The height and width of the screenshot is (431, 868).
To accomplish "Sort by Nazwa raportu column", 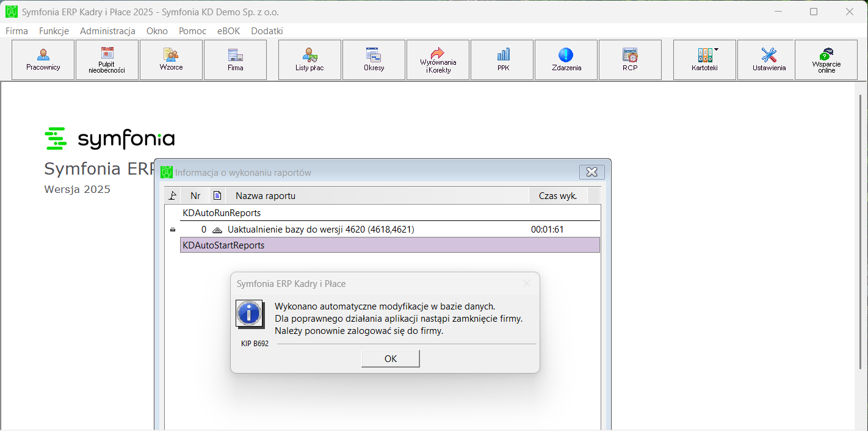I will pyautogui.click(x=377, y=196).
